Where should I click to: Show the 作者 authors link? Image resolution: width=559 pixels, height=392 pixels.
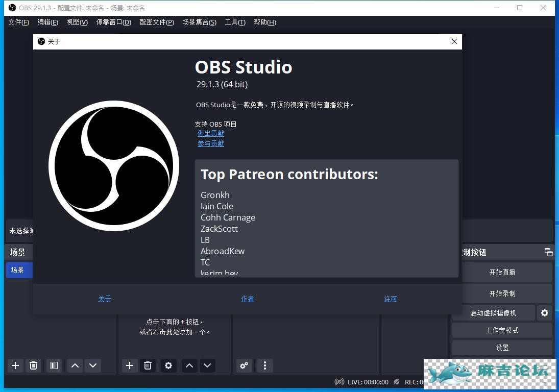click(x=248, y=299)
